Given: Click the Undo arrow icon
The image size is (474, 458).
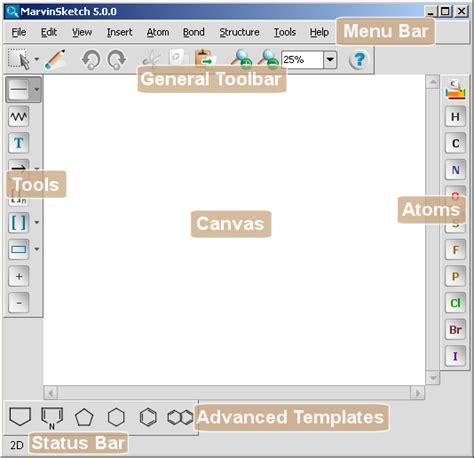Looking at the screenshot, I should (x=91, y=60).
